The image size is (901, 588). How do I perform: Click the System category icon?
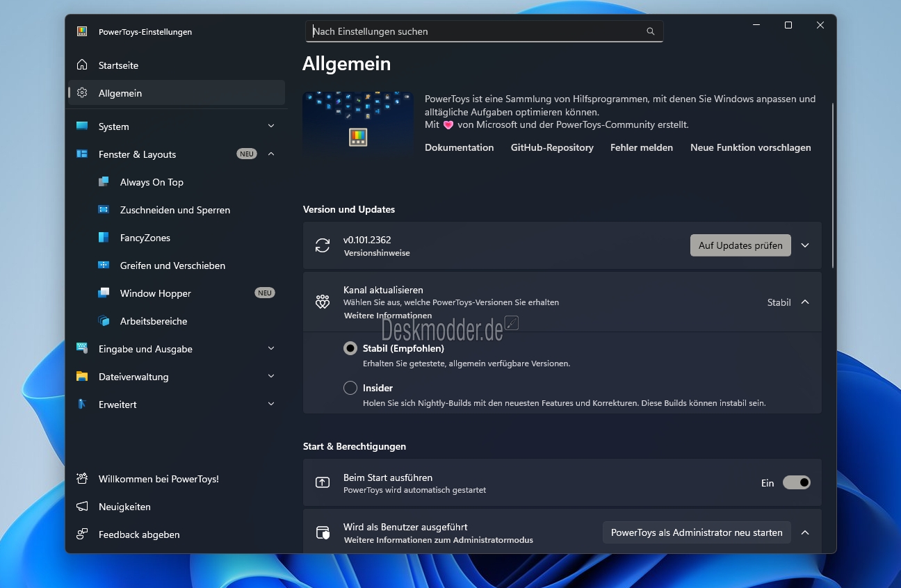[82, 126]
